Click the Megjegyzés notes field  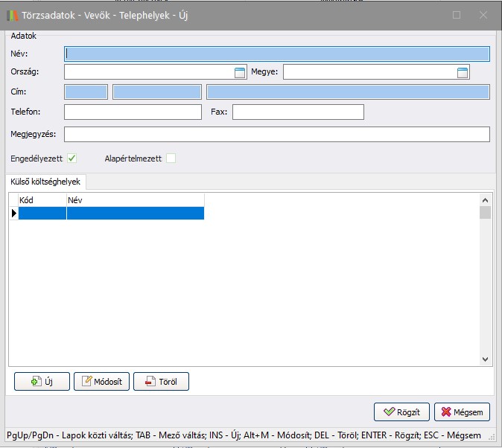277,134
